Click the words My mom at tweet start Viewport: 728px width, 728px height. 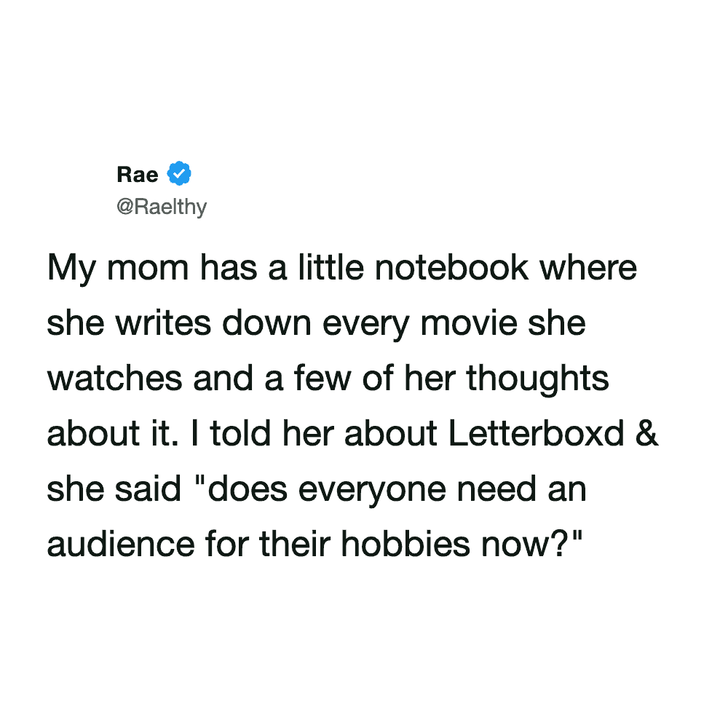[99, 268]
